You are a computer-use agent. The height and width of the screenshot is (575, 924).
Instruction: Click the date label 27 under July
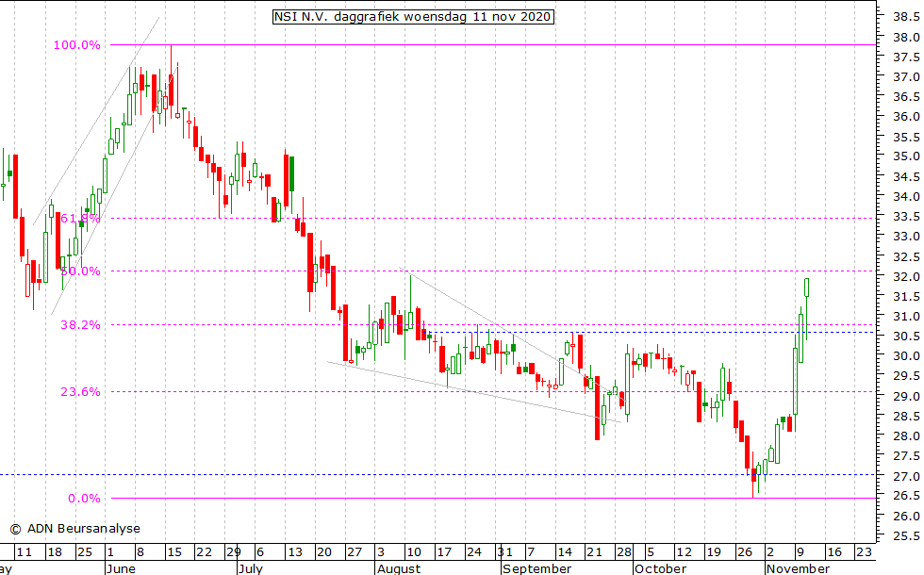click(x=355, y=552)
